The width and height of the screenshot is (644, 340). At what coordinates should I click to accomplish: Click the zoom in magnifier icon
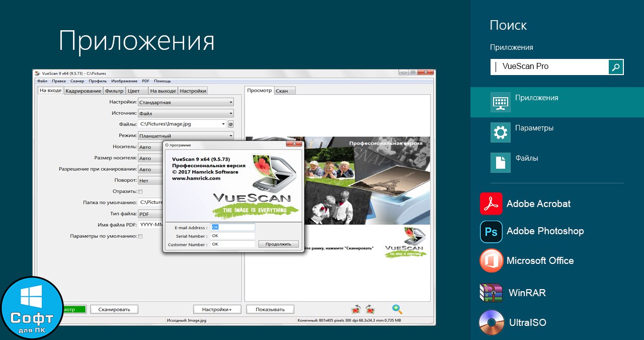(397, 309)
